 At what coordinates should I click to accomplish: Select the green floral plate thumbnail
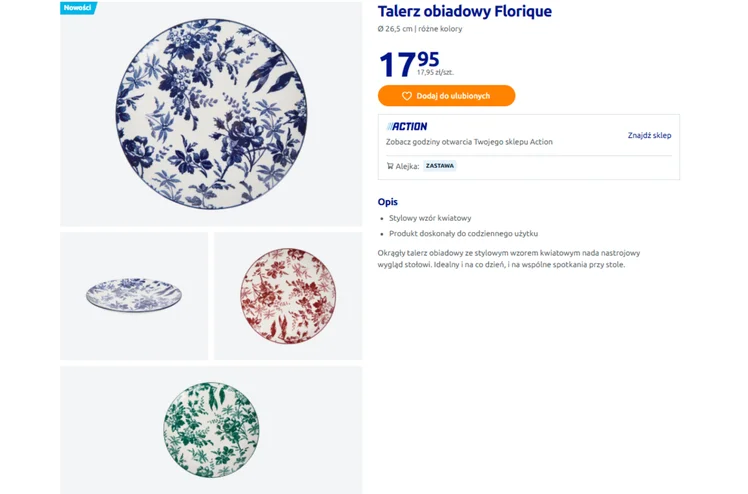tap(211, 429)
